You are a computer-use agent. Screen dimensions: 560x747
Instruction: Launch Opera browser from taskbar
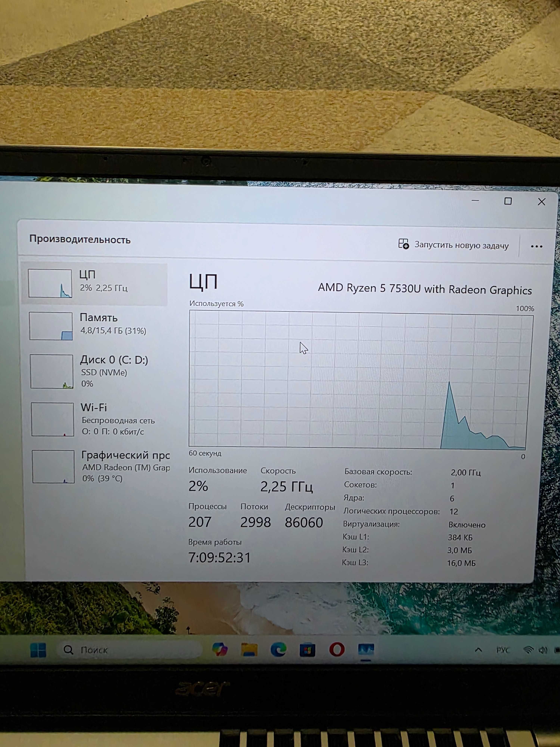(x=337, y=649)
